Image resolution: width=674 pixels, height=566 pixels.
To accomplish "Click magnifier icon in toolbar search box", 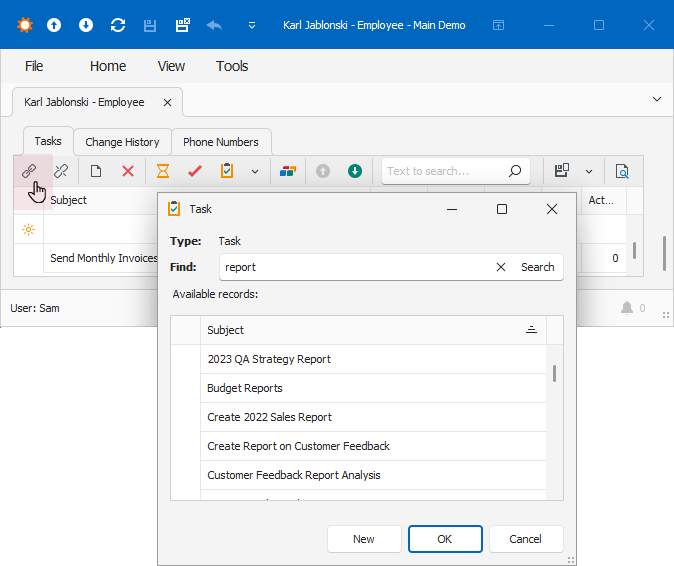I will (x=515, y=171).
